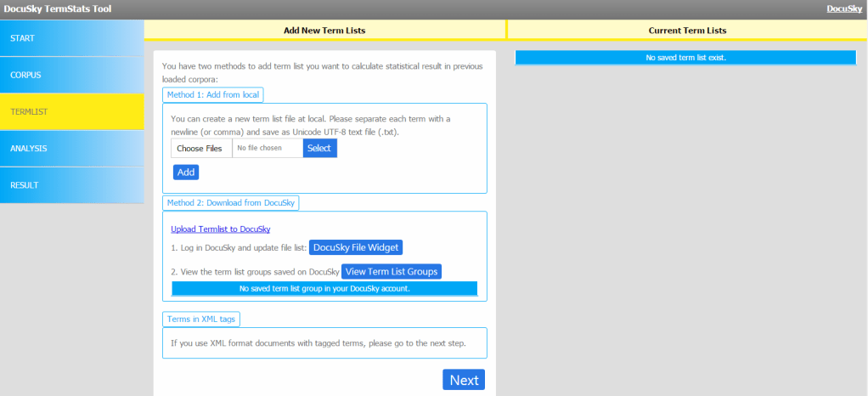Open the START step in sidebar
Viewport: 868px width, 396px height.
pos(71,38)
